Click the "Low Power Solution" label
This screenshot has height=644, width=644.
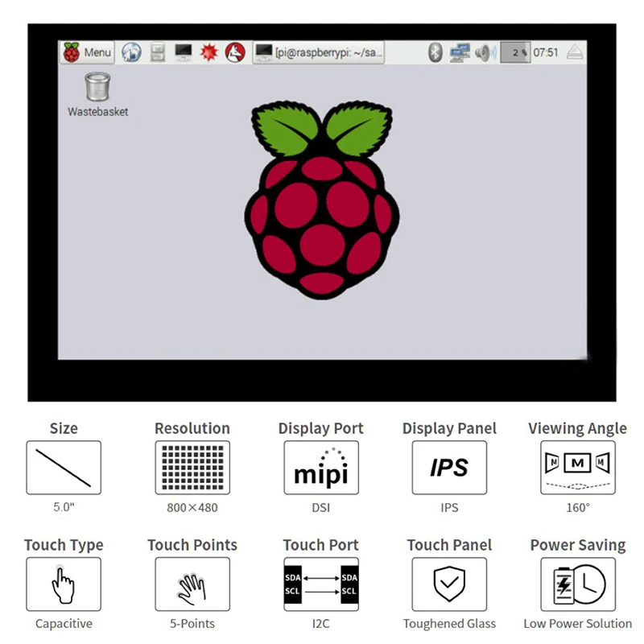[578, 623]
